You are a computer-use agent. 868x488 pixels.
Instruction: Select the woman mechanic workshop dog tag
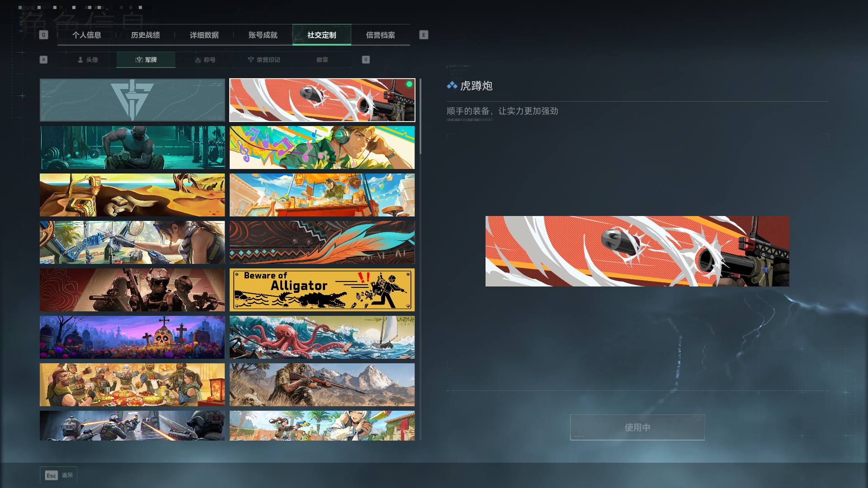(x=132, y=243)
